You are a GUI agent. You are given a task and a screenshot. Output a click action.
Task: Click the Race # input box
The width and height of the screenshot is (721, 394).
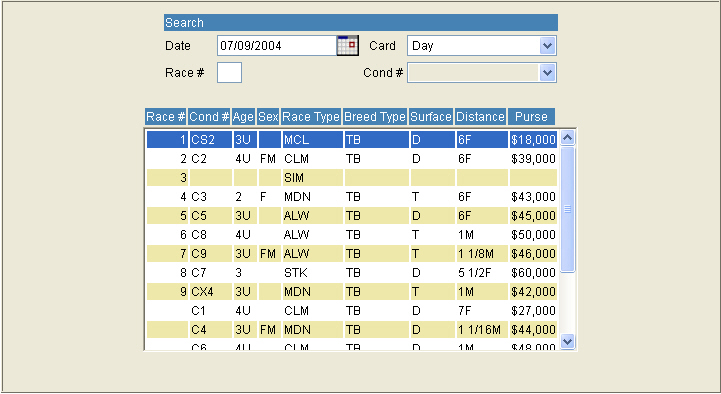coord(229,73)
